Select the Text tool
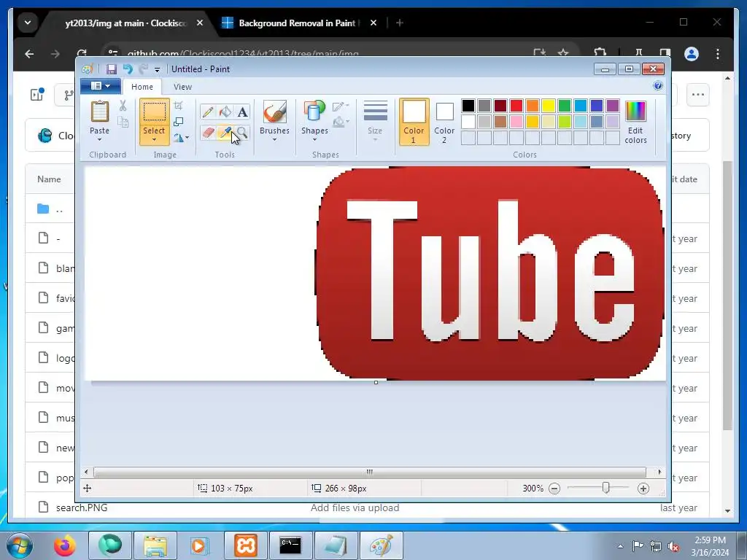This screenshot has height=560, width=747. pyautogui.click(x=242, y=112)
